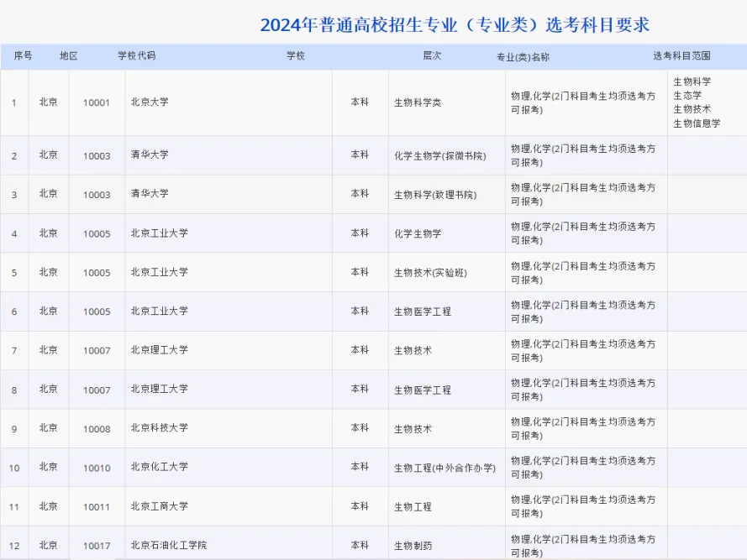
Task: Click the 选考科目范围 column header
Action: (681, 55)
